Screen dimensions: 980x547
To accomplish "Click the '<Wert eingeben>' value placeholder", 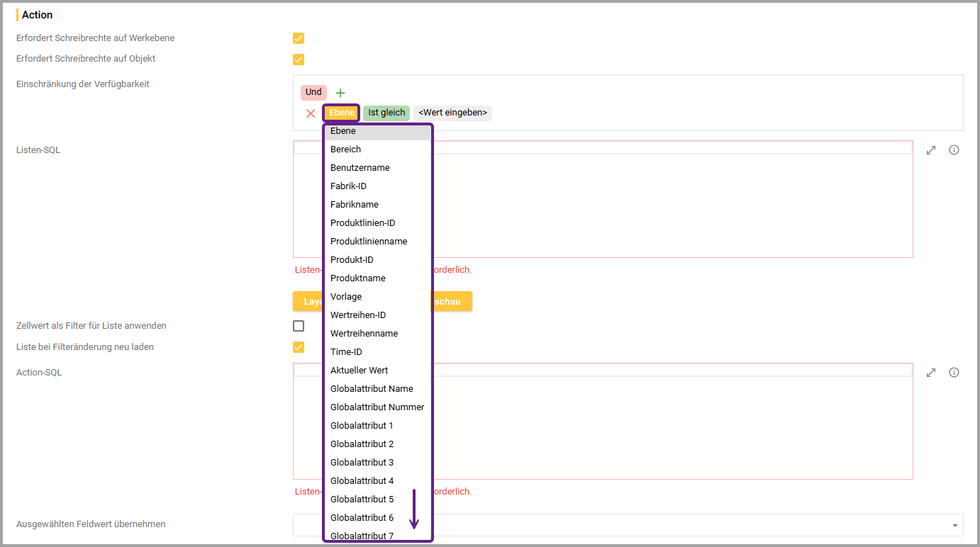I will 452,113.
